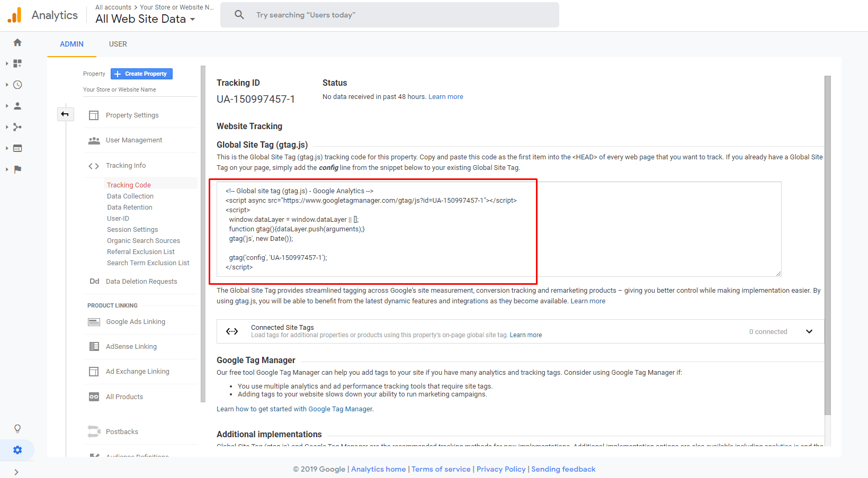Expand the left sidebar navigation
This screenshot has width=868, height=478.
click(16, 472)
